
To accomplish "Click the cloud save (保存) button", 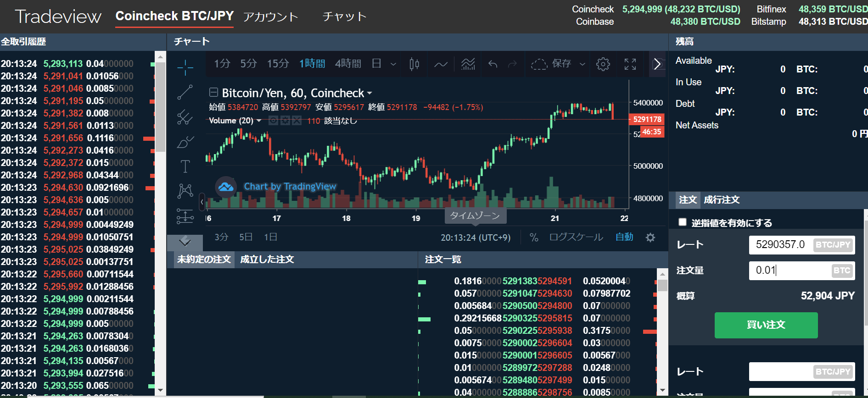I will coord(551,64).
